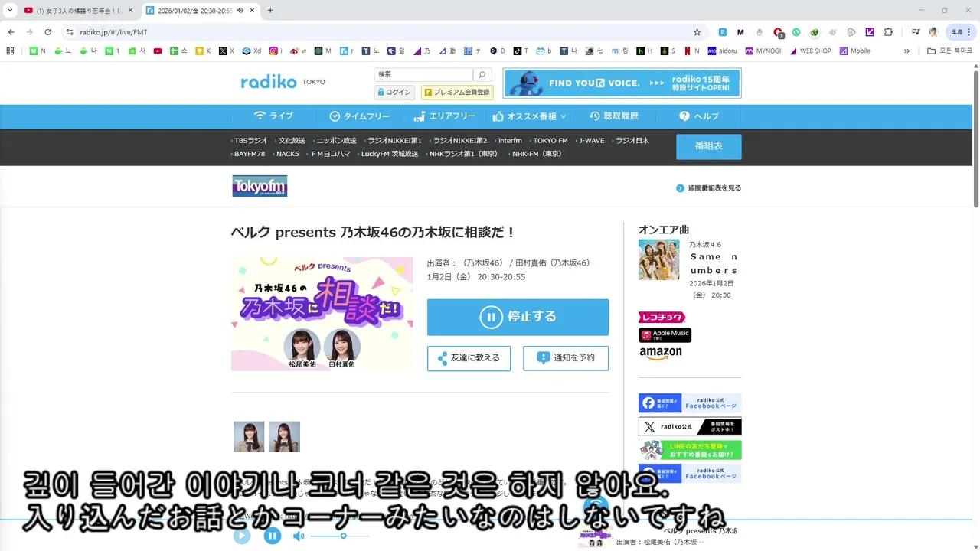Switch to the エリアフリー tab
This screenshot has height=551, width=980.
pyautogui.click(x=444, y=116)
